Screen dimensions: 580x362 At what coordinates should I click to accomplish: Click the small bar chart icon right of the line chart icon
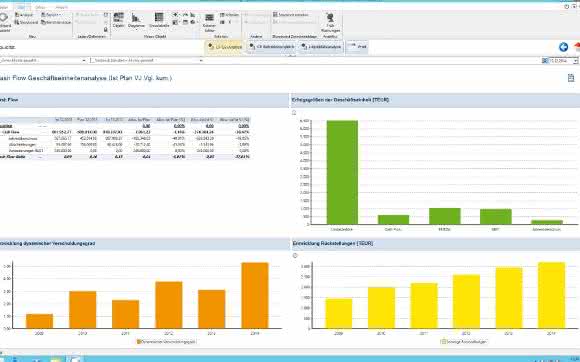coord(193,15)
